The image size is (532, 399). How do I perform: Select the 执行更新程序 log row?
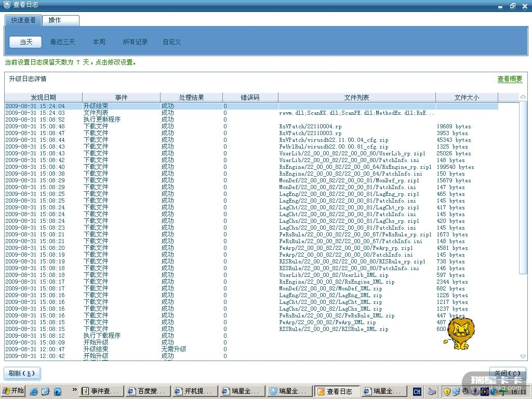(x=102, y=119)
